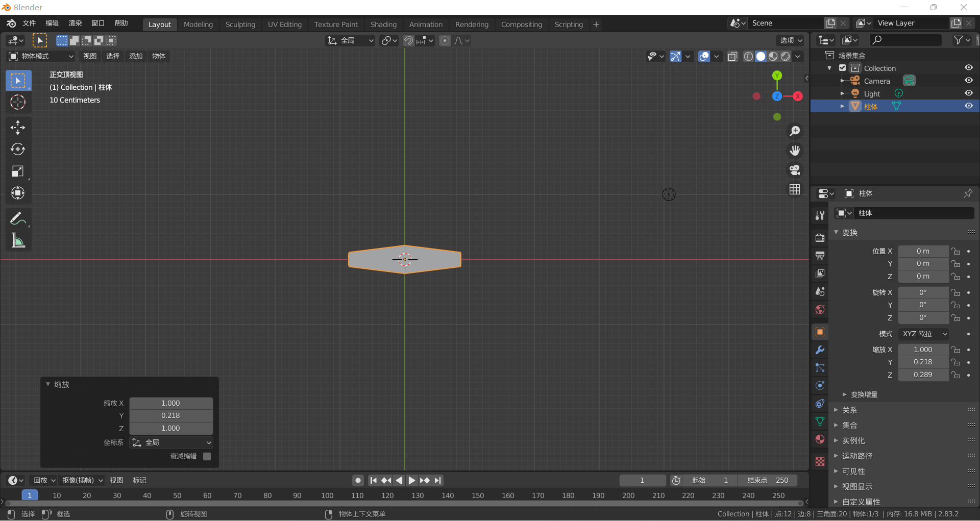This screenshot has width=980, height=521.
Task: Open the Physics properties tab
Action: tap(820, 386)
